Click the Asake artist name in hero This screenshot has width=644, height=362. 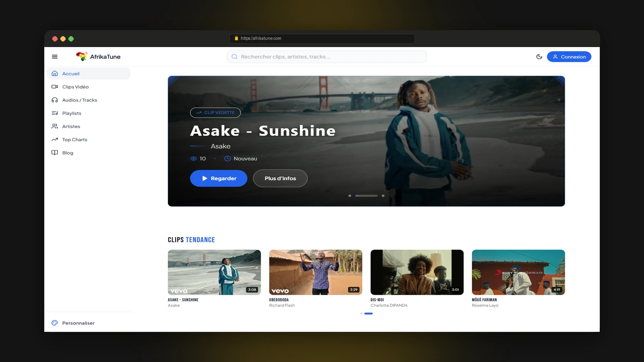pyautogui.click(x=221, y=146)
